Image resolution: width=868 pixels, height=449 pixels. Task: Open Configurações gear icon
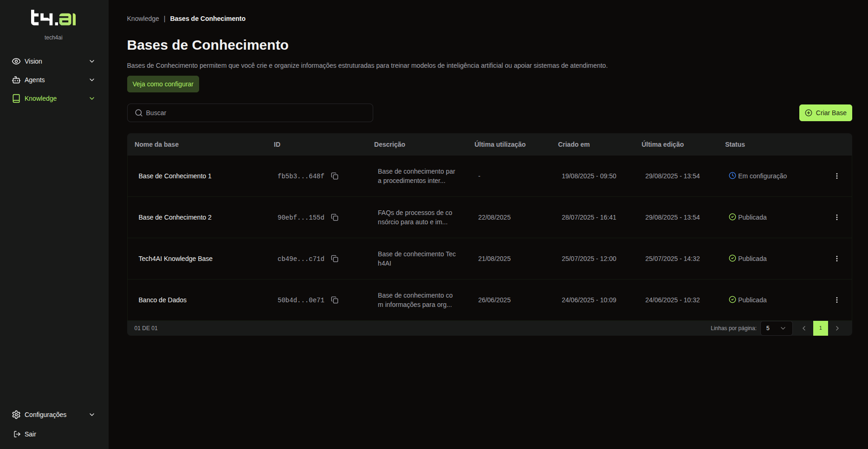coord(16,414)
